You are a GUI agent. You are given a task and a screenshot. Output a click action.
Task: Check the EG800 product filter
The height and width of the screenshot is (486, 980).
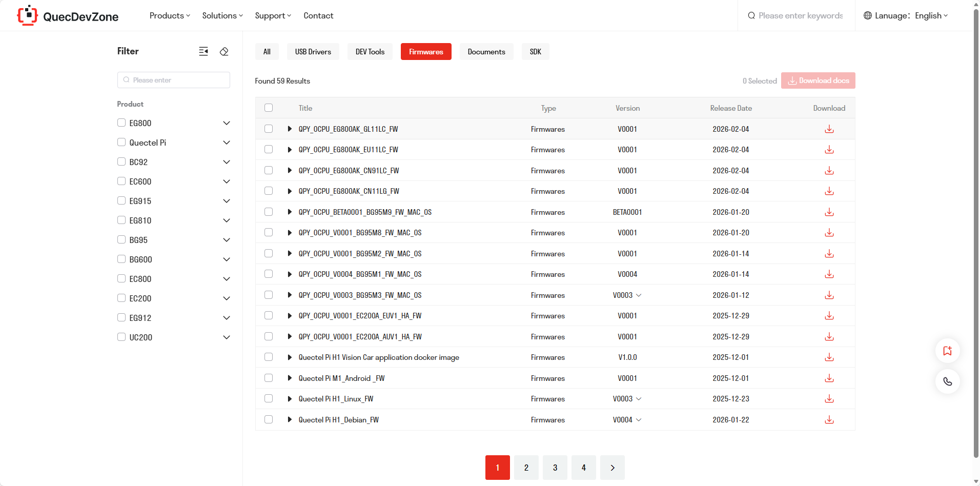click(121, 123)
